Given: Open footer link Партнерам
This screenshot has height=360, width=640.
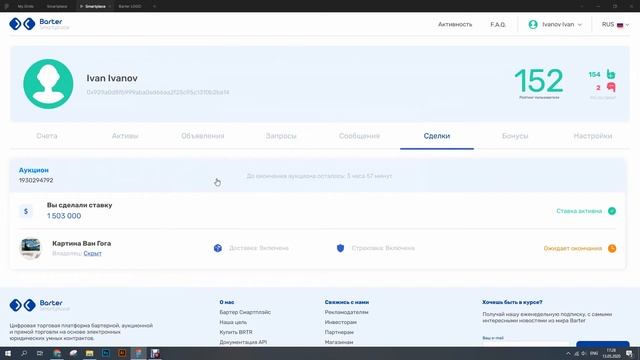Looking at the screenshot, I should (x=339, y=332).
